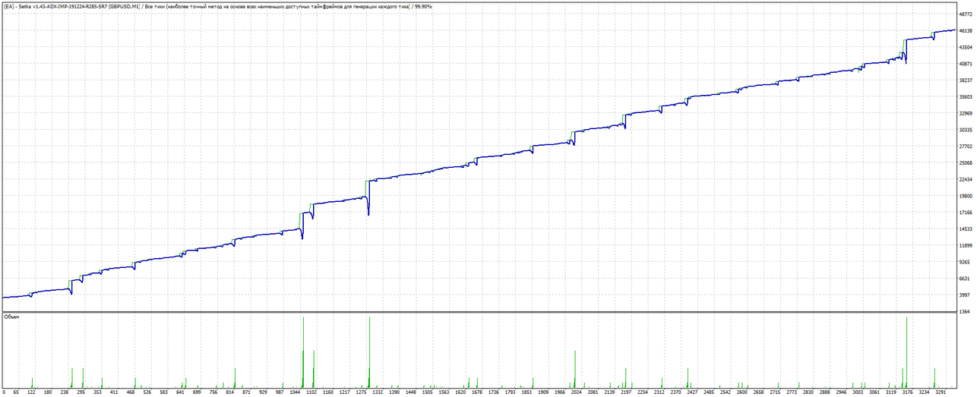The image size is (980, 397).
Task: Click the x-axis label 1448
Action: (410, 392)
